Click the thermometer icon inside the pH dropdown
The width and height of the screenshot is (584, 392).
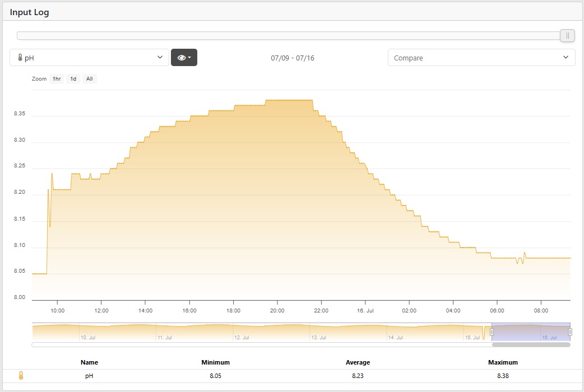click(20, 58)
